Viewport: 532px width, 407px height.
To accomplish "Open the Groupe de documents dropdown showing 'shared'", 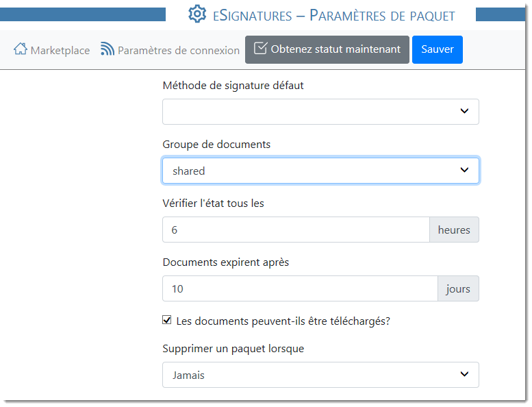I will point(308,171).
